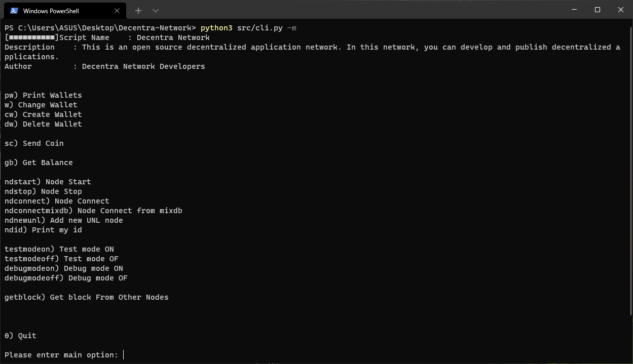The height and width of the screenshot is (364, 633).
Task: Click the 'Please enter main option' input prompt
Action: click(x=61, y=354)
